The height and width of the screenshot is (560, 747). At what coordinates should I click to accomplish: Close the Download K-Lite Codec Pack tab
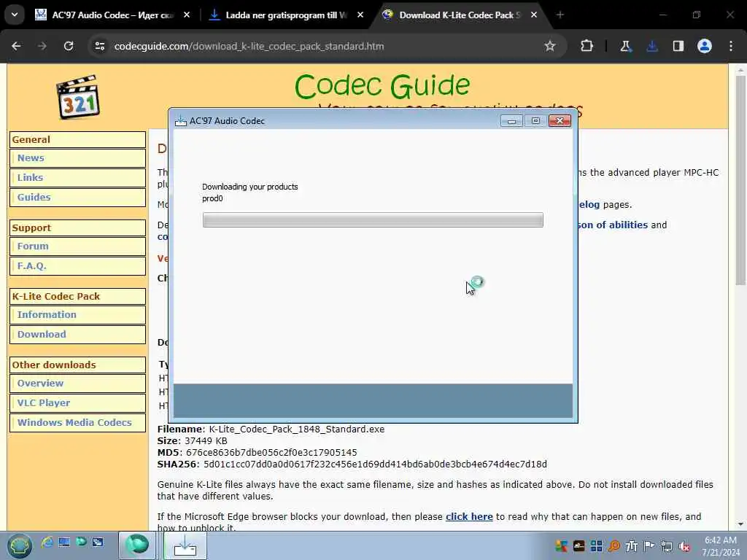pyautogui.click(x=533, y=15)
